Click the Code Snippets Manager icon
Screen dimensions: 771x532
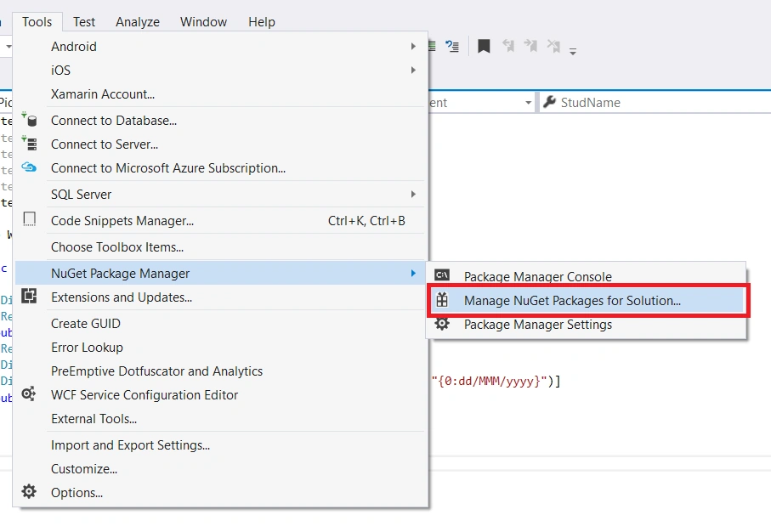pos(30,219)
